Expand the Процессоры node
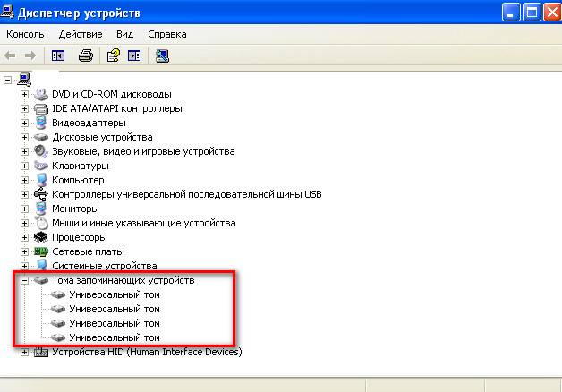Viewport: 562px width, 392px height. [24, 237]
